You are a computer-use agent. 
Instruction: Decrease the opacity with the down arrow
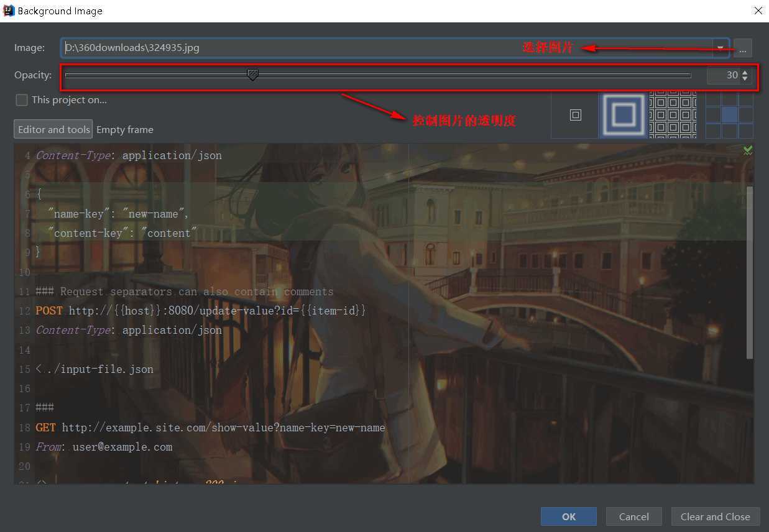tap(745, 79)
